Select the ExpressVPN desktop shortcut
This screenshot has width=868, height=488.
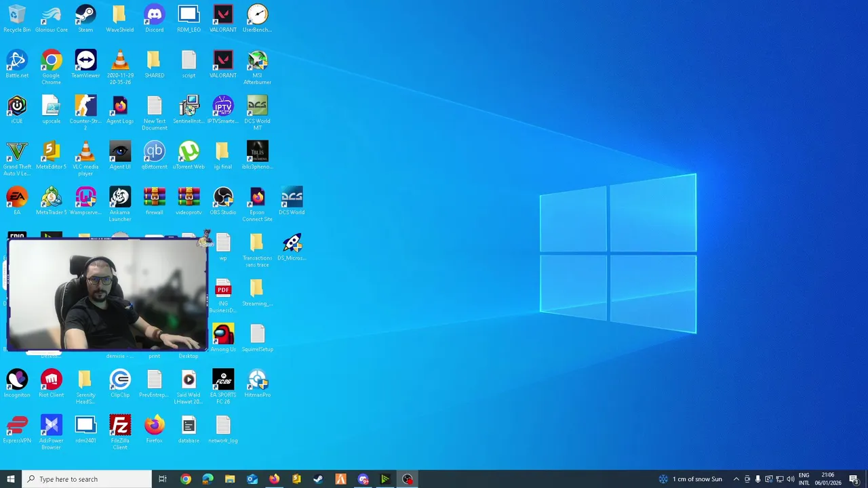17,428
